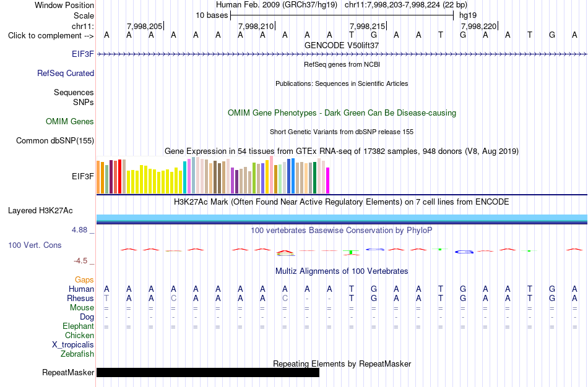Click GENCODE V50lift37 track title
Image resolution: width=588 pixels, height=387 pixels.
click(342, 45)
